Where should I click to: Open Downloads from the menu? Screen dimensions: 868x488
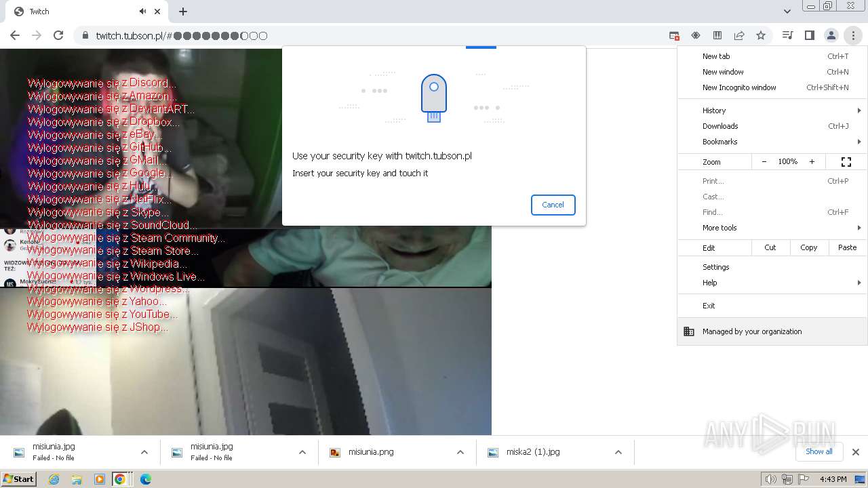772,126
